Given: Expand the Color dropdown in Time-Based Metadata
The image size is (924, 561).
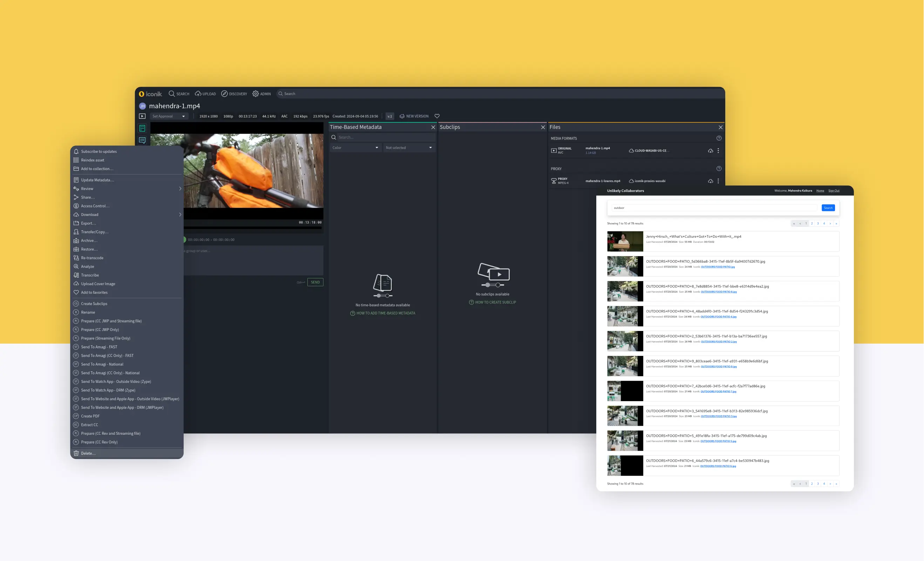Looking at the screenshot, I should pyautogui.click(x=355, y=148).
